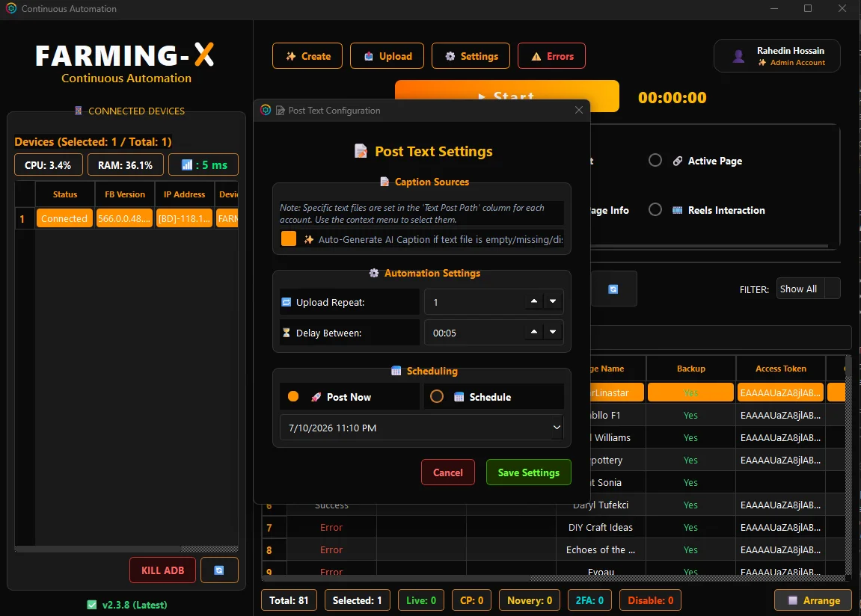Click the RAM: 36.1% indicator
Screen dimensions: 861x616
pyautogui.click(x=125, y=164)
